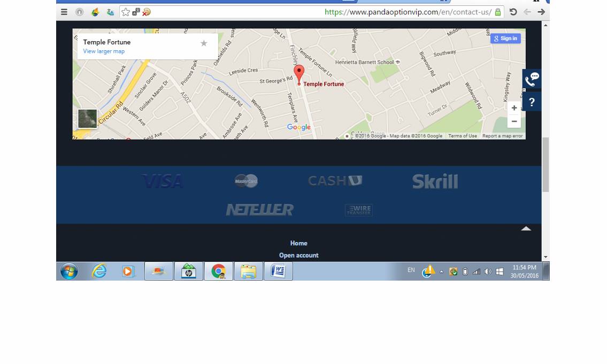607x364 pixels.
Task: Go forward with the right arrow button
Action: (x=541, y=12)
